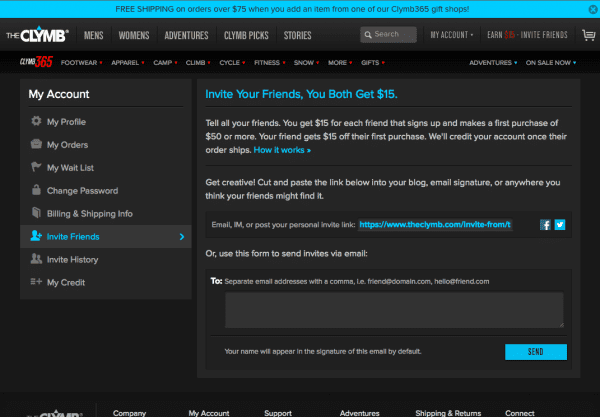Share invite link on Twitter
Image resolution: width=600 pixels, height=417 pixels.
[x=560, y=225]
